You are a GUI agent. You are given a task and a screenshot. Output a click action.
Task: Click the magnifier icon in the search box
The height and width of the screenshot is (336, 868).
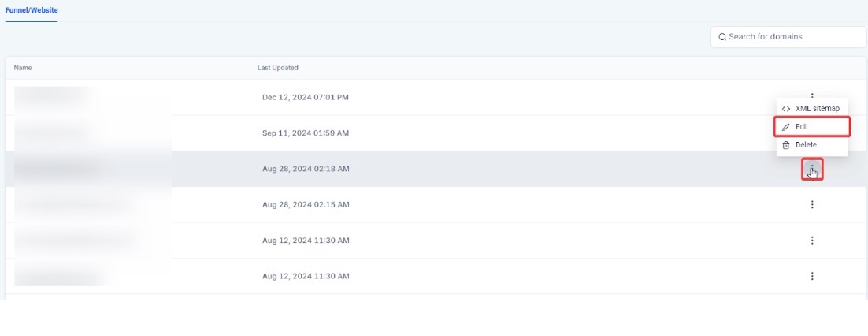[722, 37]
